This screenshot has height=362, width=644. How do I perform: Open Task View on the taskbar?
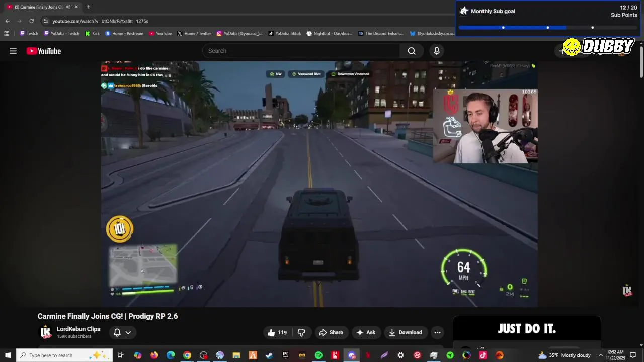(121, 355)
